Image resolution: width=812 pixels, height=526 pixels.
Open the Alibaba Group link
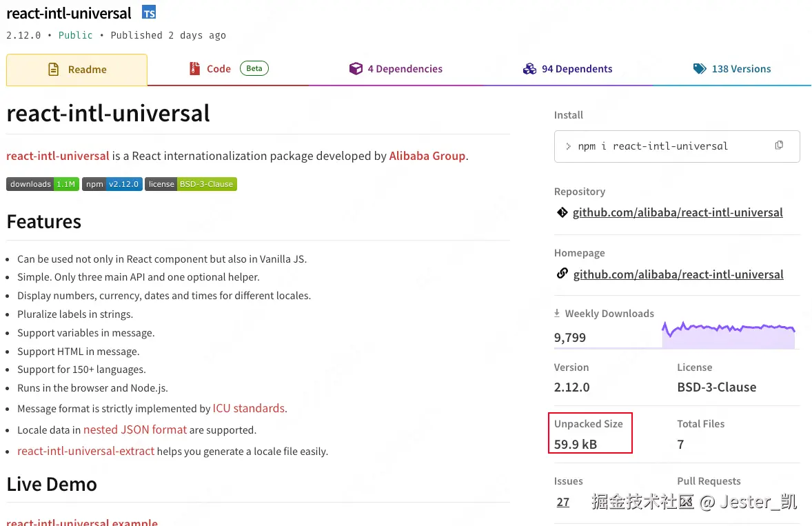(427, 156)
